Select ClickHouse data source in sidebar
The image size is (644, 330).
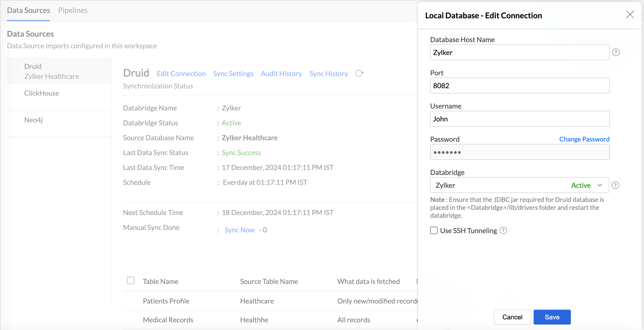(x=41, y=93)
